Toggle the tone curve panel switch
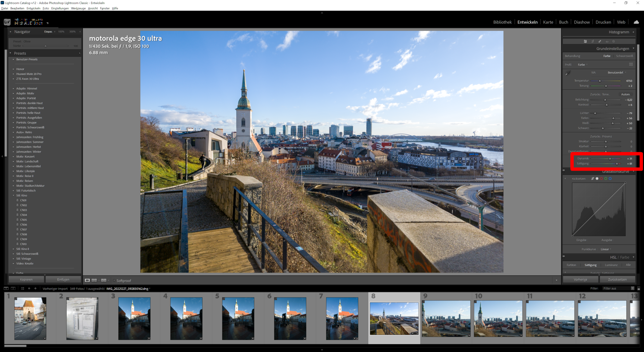The width and height of the screenshot is (644, 352). (564, 171)
